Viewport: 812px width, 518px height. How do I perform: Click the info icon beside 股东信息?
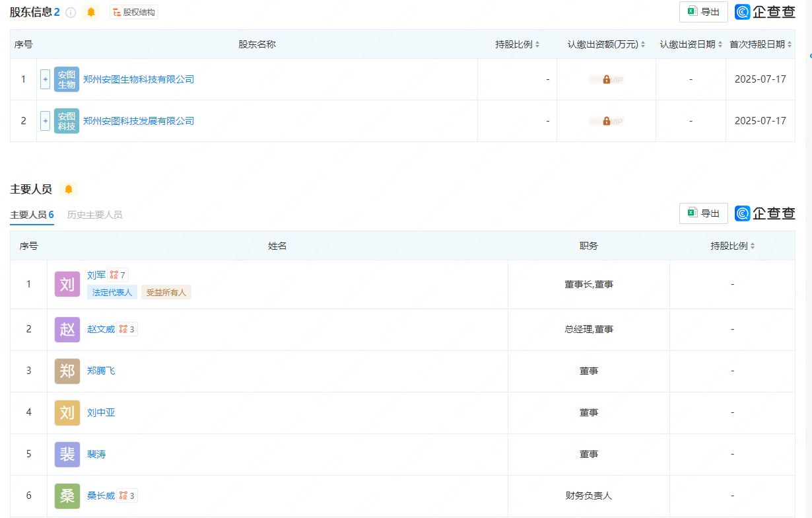[71, 12]
